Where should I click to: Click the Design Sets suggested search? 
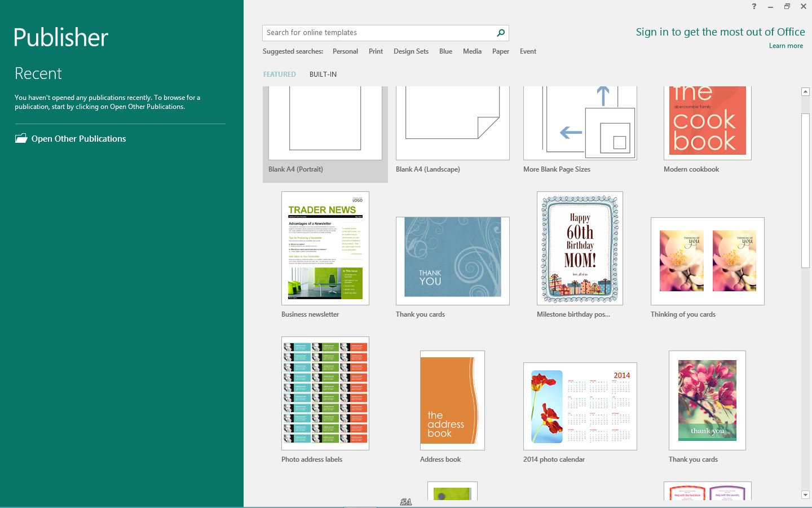[x=411, y=51]
